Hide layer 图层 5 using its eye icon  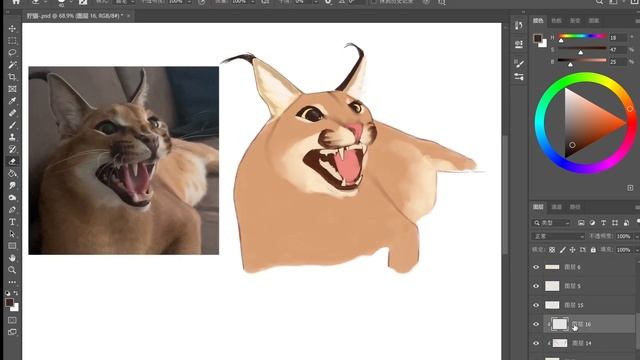(x=536, y=286)
